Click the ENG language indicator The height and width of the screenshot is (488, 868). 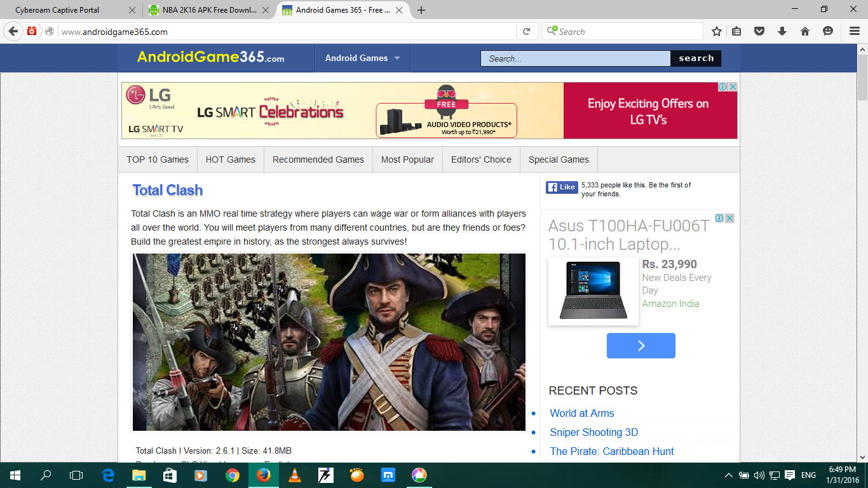(x=808, y=475)
